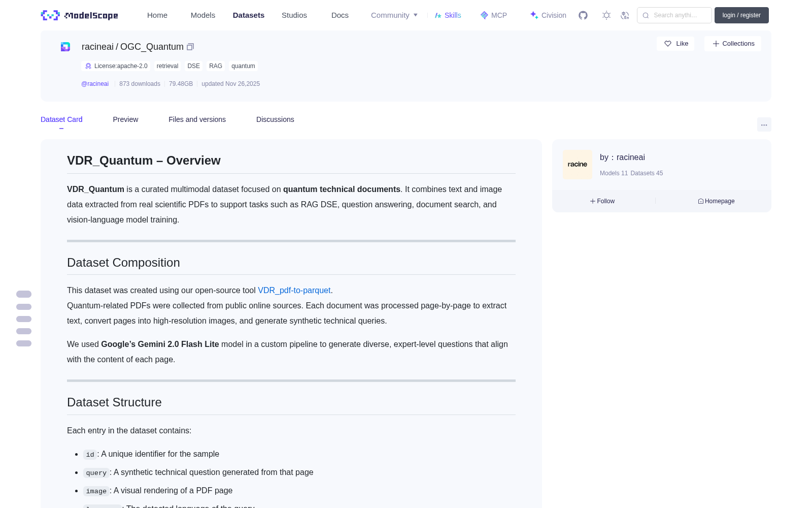The height and width of the screenshot is (508, 812).
Task: Click the 79.48GB size text
Action: pos(181,84)
